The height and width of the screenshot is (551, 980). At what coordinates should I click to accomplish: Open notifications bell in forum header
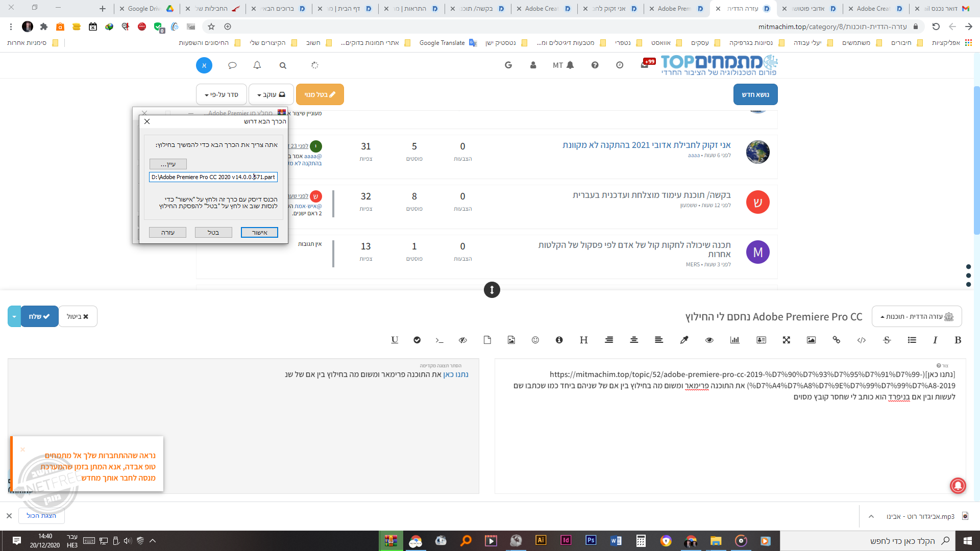[x=257, y=65]
